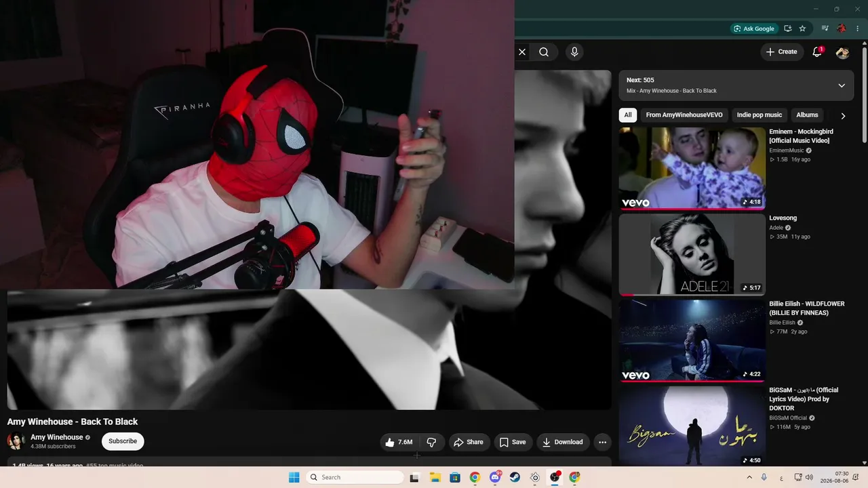Click the system tray microphone icon
868x488 pixels.
click(764, 477)
